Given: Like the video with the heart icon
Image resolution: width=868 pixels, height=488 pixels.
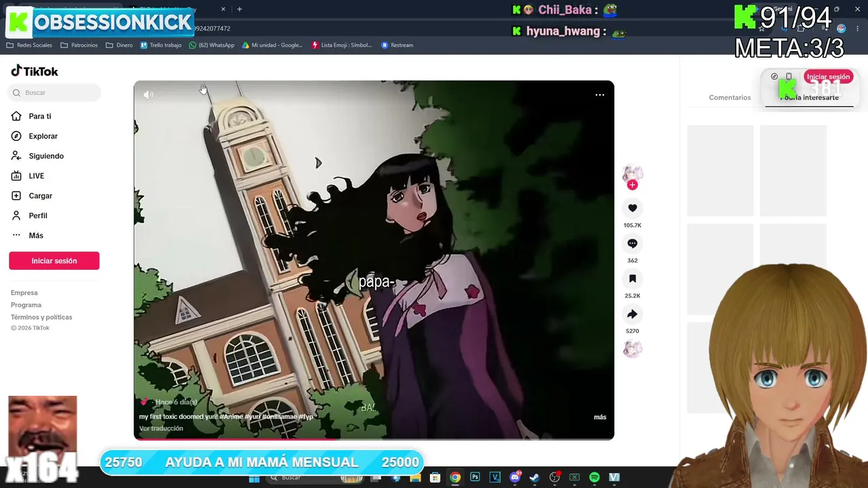Looking at the screenshot, I should (632, 208).
